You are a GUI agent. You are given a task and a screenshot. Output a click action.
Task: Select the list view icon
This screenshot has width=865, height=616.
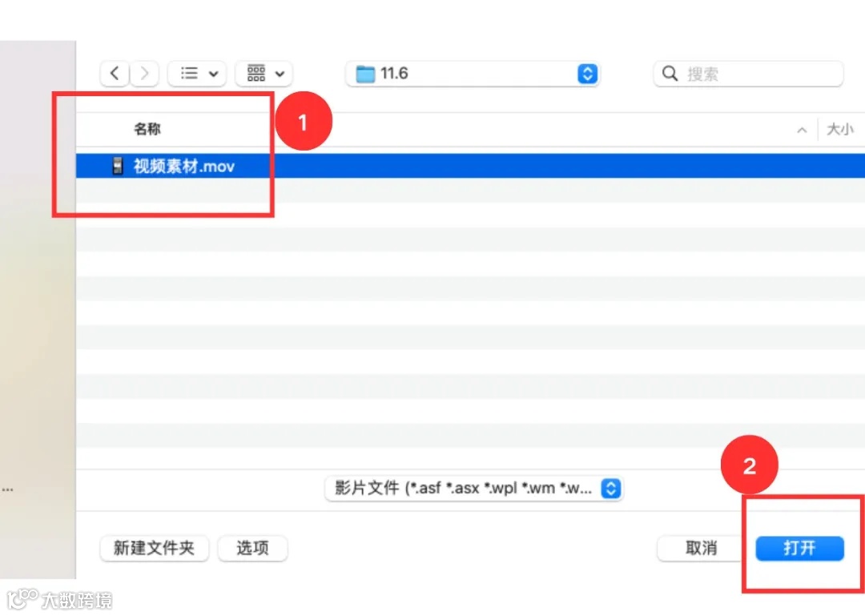click(x=190, y=73)
